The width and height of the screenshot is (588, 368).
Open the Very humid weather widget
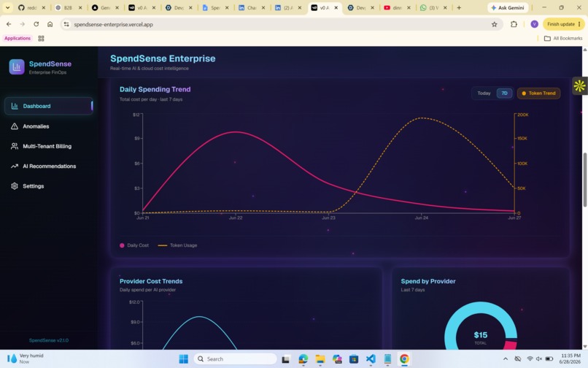[26, 359]
